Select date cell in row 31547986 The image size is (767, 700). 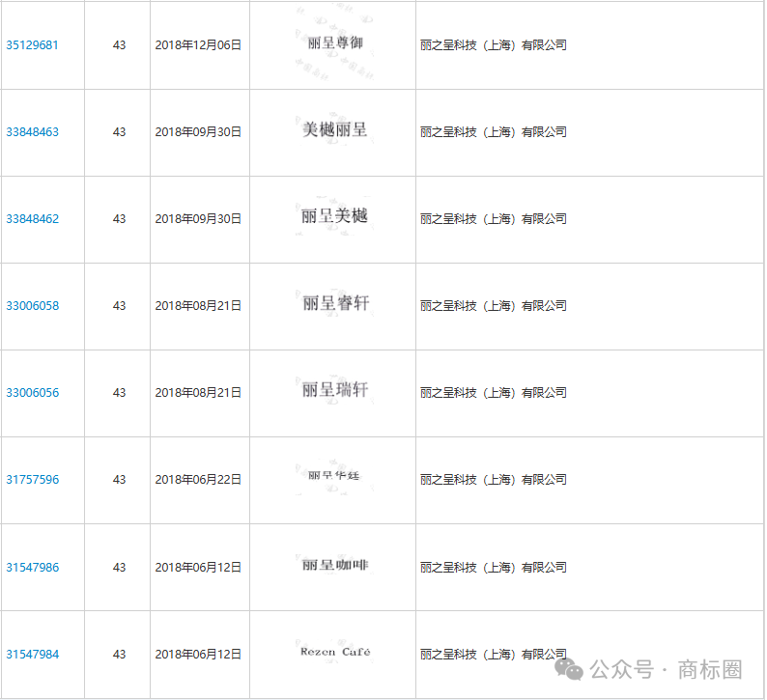pos(198,568)
